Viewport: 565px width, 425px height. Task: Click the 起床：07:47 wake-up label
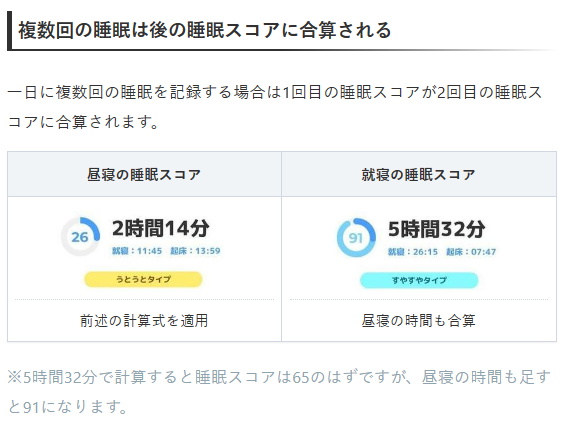[471, 252]
